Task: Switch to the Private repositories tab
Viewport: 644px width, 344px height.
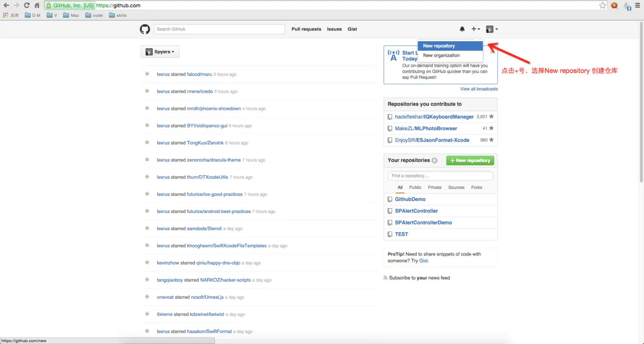Action: pyautogui.click(x=434, y=187)
